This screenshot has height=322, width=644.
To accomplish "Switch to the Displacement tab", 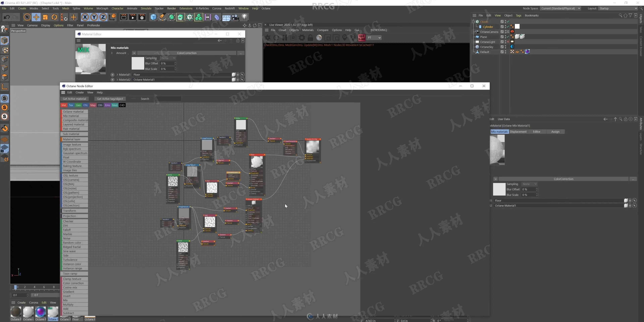I will click(518, 131).
